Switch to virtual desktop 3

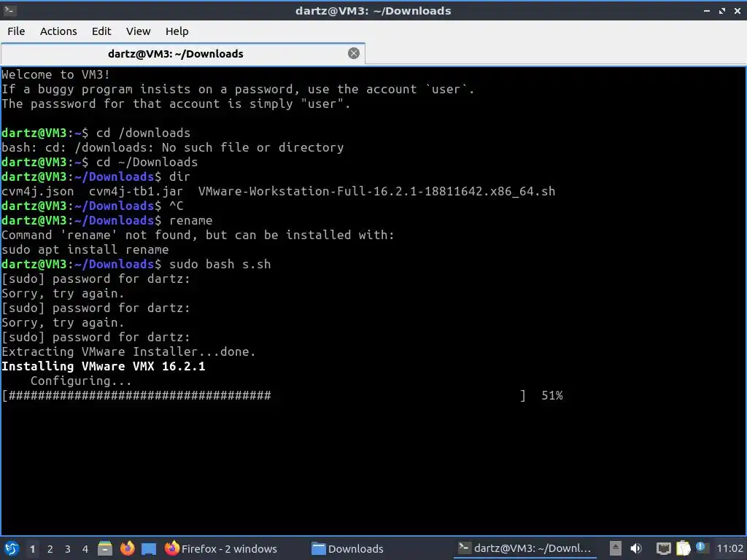point(68,549)
